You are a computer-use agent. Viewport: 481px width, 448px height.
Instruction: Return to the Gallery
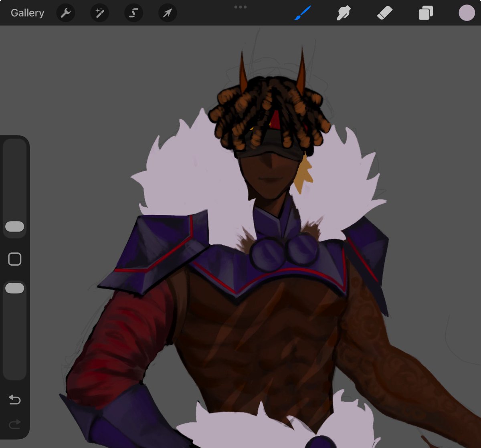27,12
